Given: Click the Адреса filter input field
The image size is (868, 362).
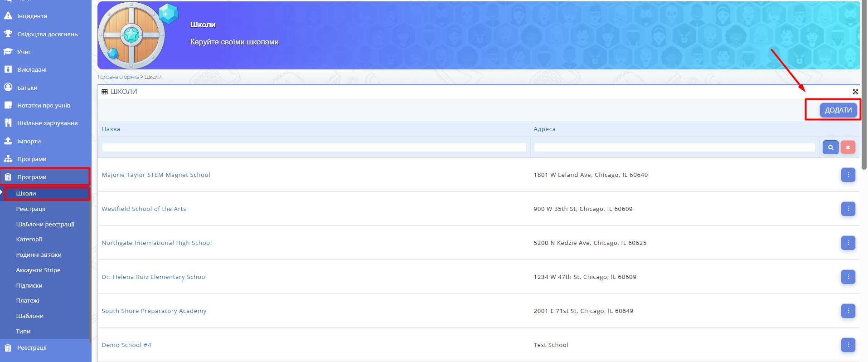Looking at the screenshot, I should pos(674,147).
